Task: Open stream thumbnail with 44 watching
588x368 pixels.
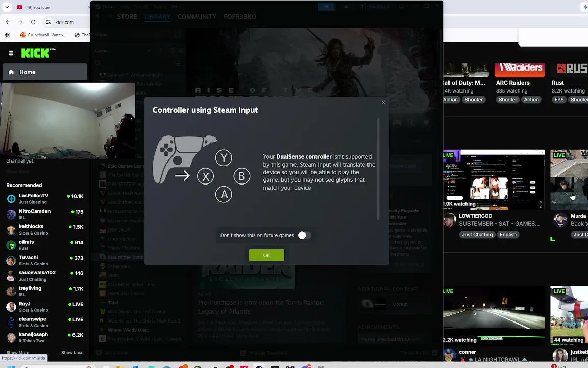Action: pyautogui.click(x=569, y=315)
